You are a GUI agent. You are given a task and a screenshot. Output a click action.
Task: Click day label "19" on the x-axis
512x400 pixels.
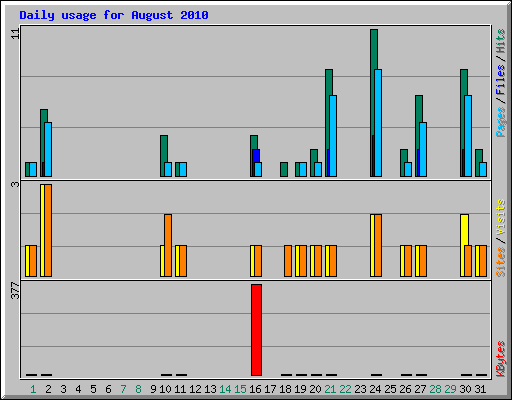[300, 389]
